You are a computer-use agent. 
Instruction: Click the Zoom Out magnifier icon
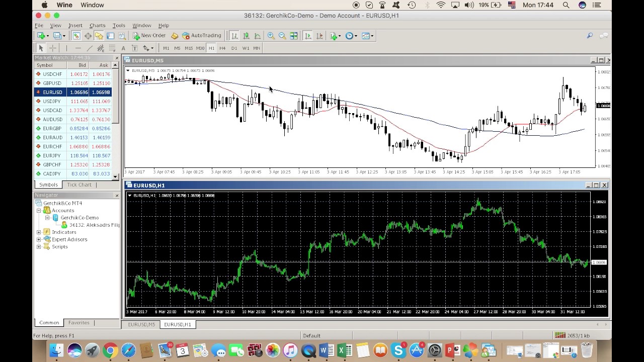click(282, 36)
